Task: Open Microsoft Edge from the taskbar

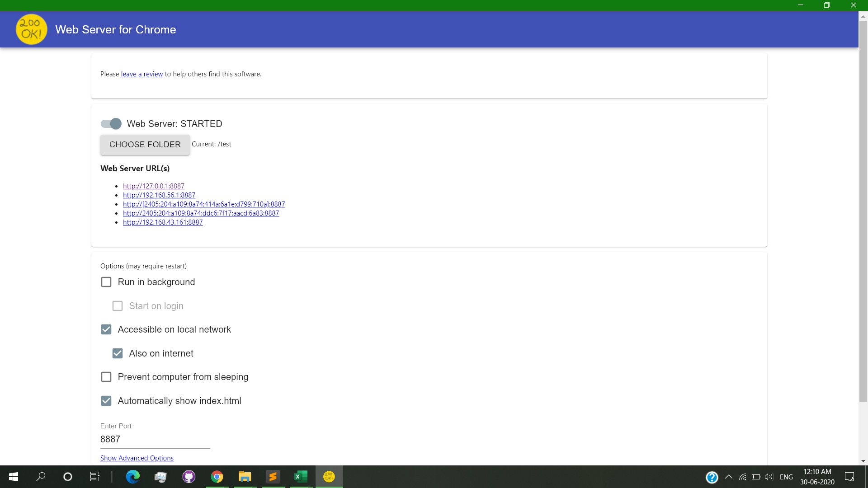Action: coord(132,477)
